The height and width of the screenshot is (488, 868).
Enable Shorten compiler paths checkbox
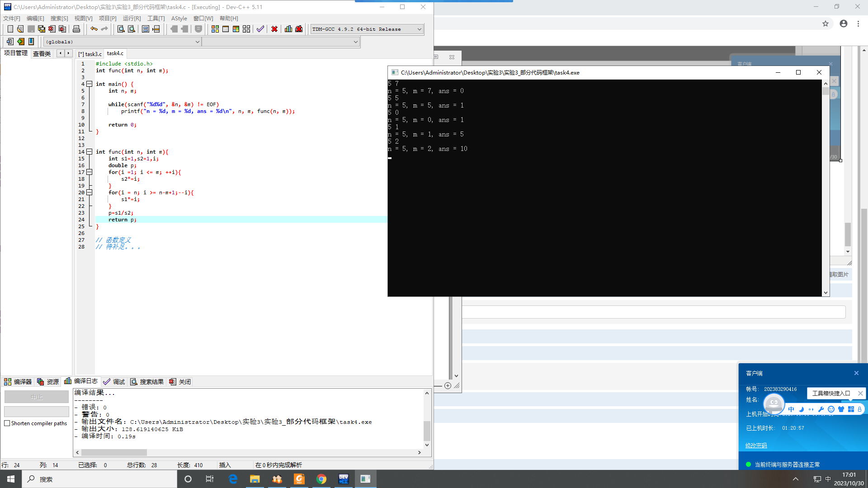pyautogui.click(x=7, y=423)
